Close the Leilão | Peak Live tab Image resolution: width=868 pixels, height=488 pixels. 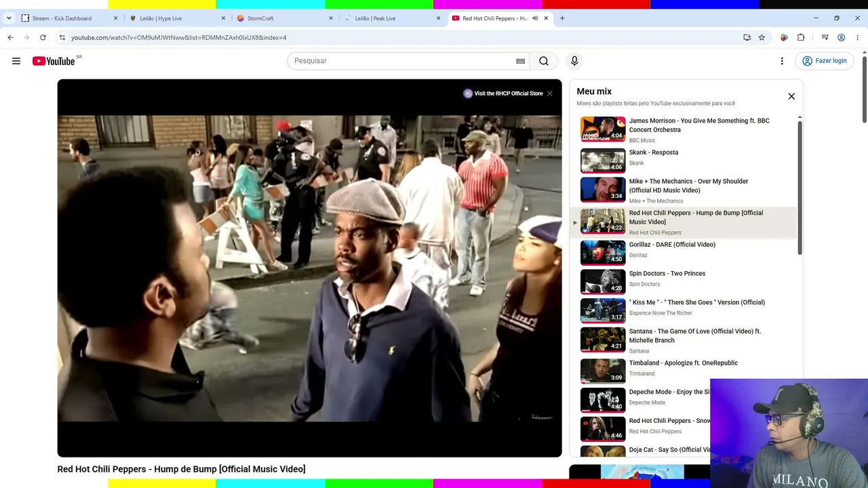[x=438, y=18]
